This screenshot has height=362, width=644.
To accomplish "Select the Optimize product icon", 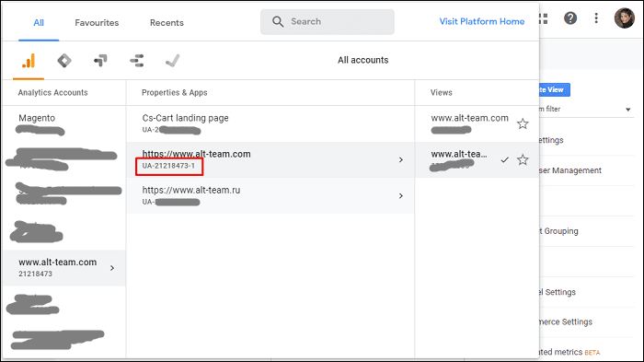I will (100, 61).
